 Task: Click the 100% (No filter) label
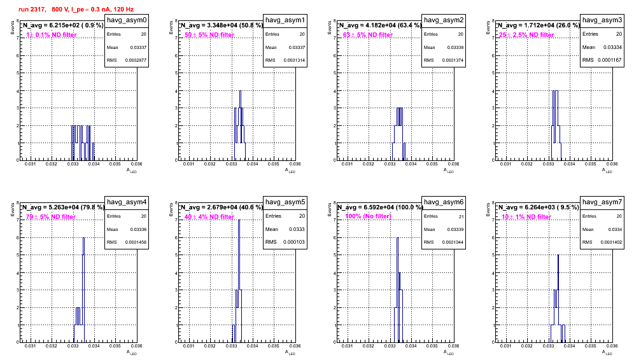369,216
